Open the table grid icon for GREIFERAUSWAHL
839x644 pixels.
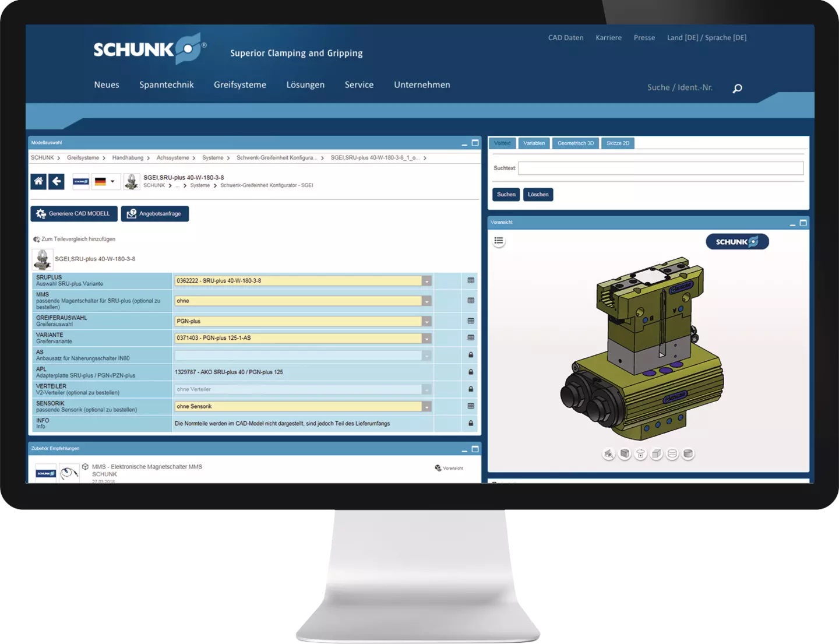click(470, 321)
